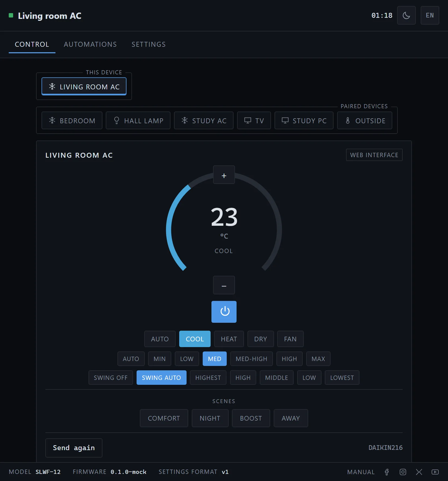
Task: Set swing position to High
Action: click(x=243, y=377)
